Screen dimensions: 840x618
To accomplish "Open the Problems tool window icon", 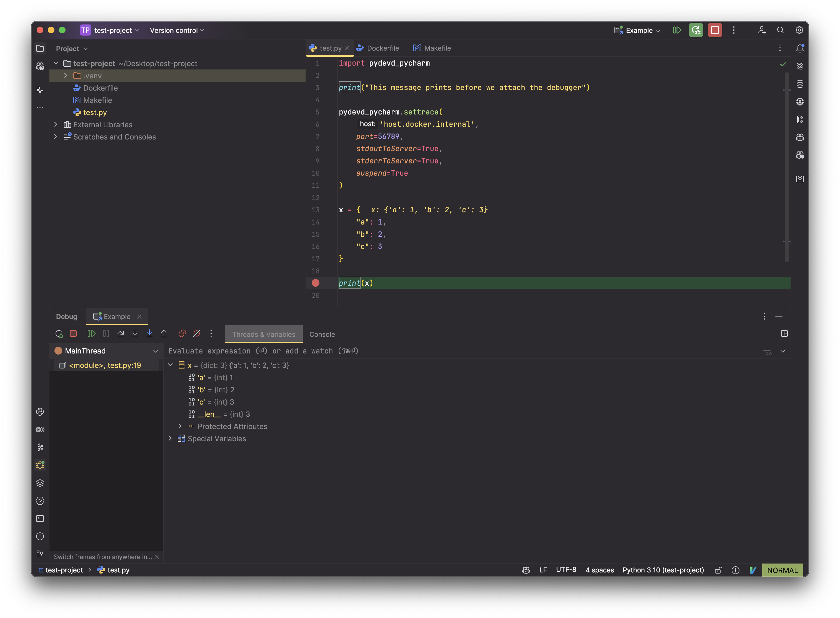I will 40,537.
